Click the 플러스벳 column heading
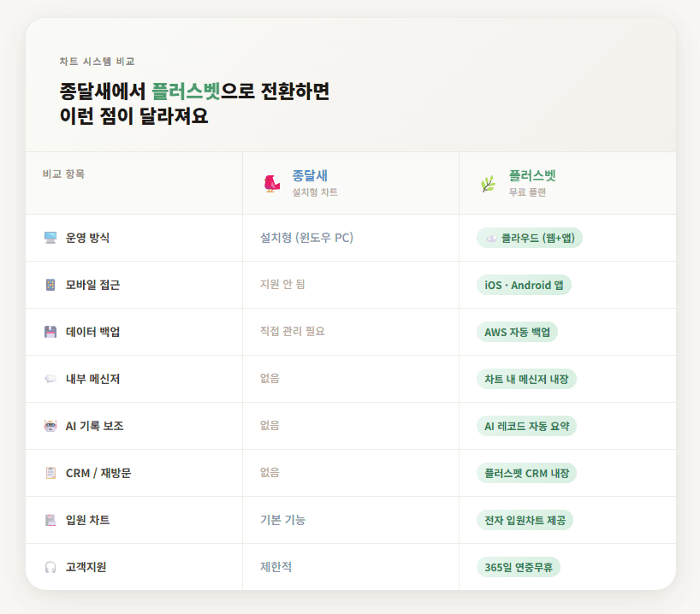The image size is (700, 614). click(x=532, y=175)
